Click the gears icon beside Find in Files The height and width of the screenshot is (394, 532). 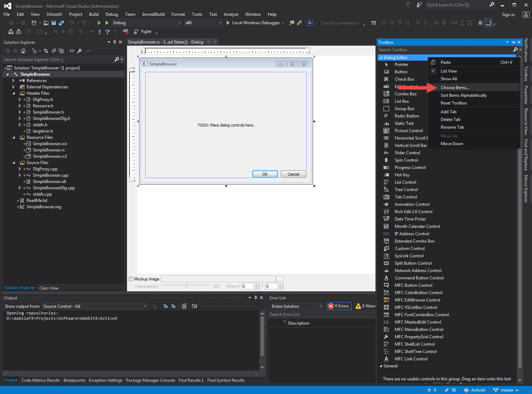point(299,23)
